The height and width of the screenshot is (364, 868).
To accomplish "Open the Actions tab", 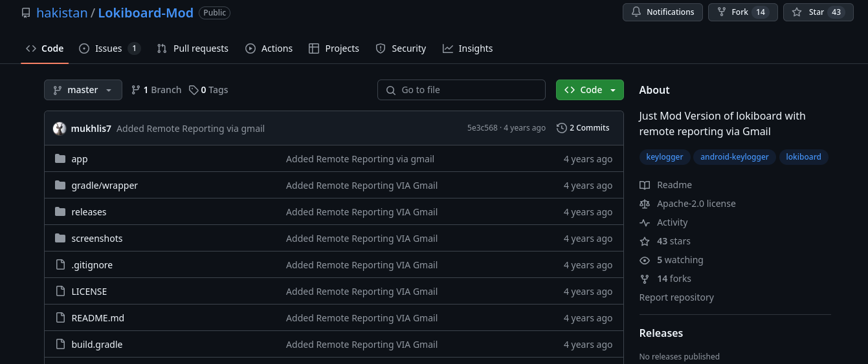I will click(269, 48).
